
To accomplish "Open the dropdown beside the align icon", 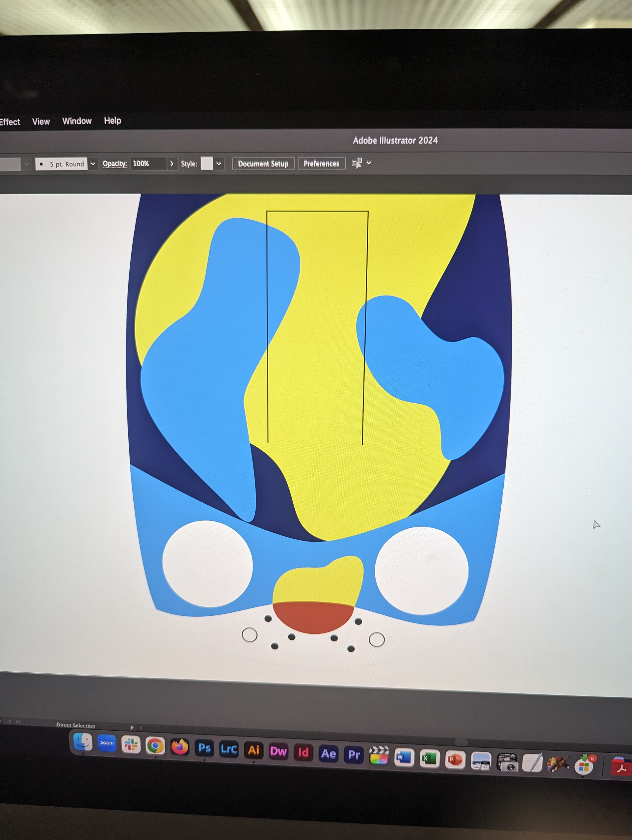I will tap(369, 163).
